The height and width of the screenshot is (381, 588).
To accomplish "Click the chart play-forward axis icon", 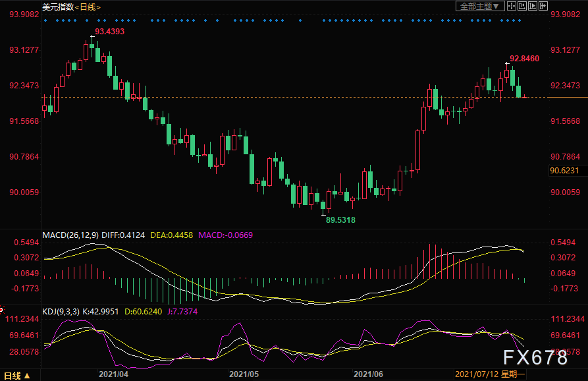I will [532, 6].
